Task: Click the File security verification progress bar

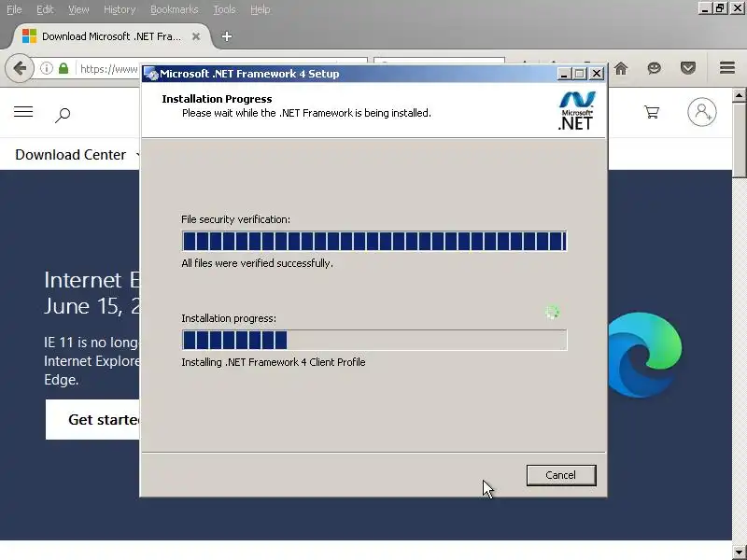Action: [x=374, y=241]
